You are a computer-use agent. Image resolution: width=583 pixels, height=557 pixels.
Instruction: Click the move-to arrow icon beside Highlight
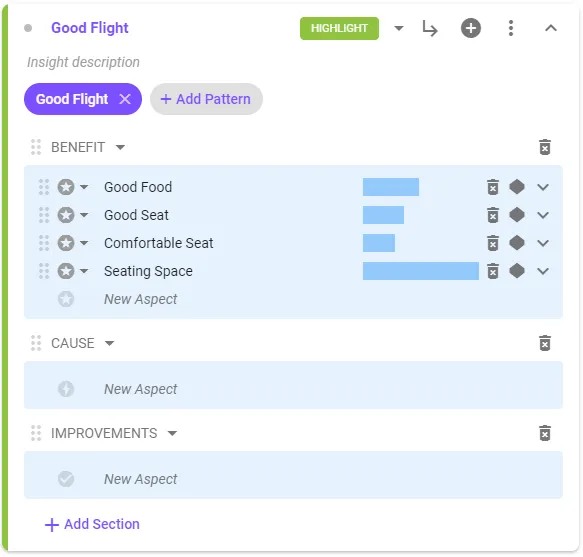pyautogui.click(x=430, y=28)
